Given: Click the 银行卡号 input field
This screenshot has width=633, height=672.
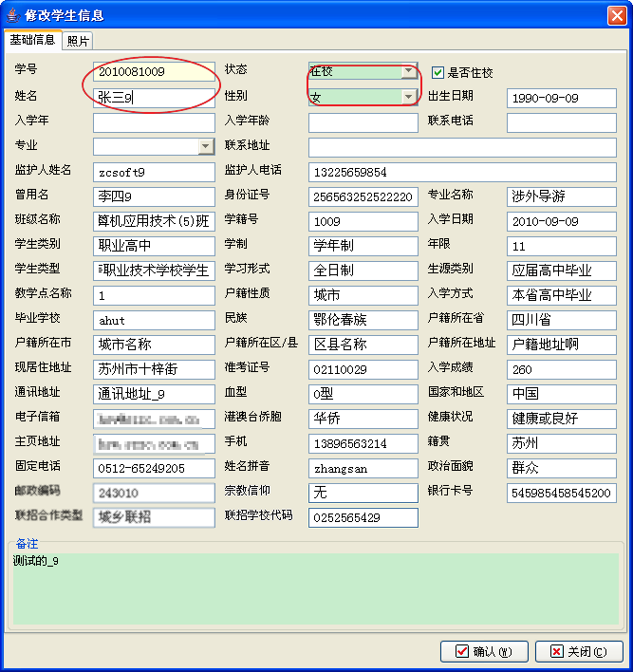Looking at the screenshot, I should coord(562,494).
